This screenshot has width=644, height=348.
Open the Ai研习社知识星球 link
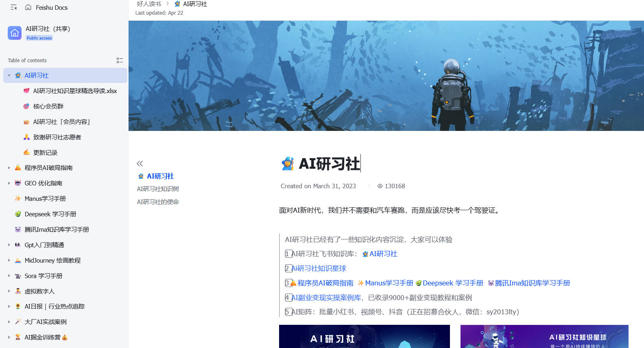coord(319,268)
